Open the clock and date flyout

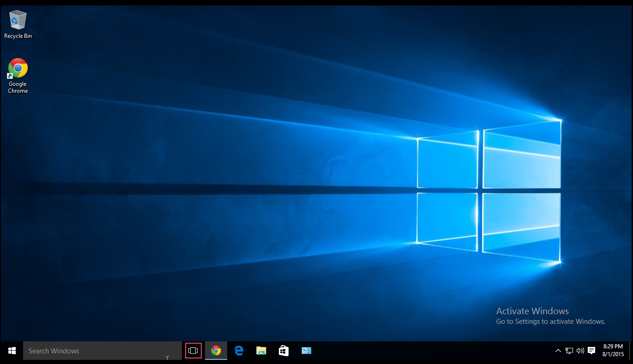[613, 351]
